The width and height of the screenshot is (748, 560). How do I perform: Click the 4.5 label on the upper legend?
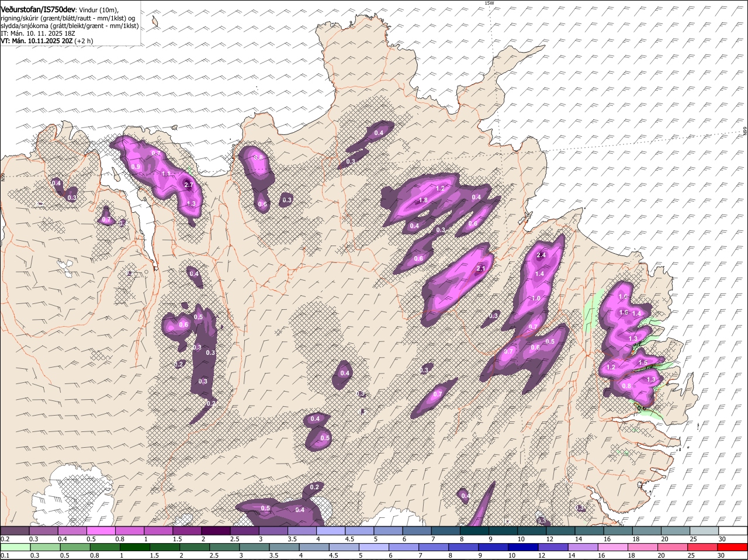click(x=349, y=538)
